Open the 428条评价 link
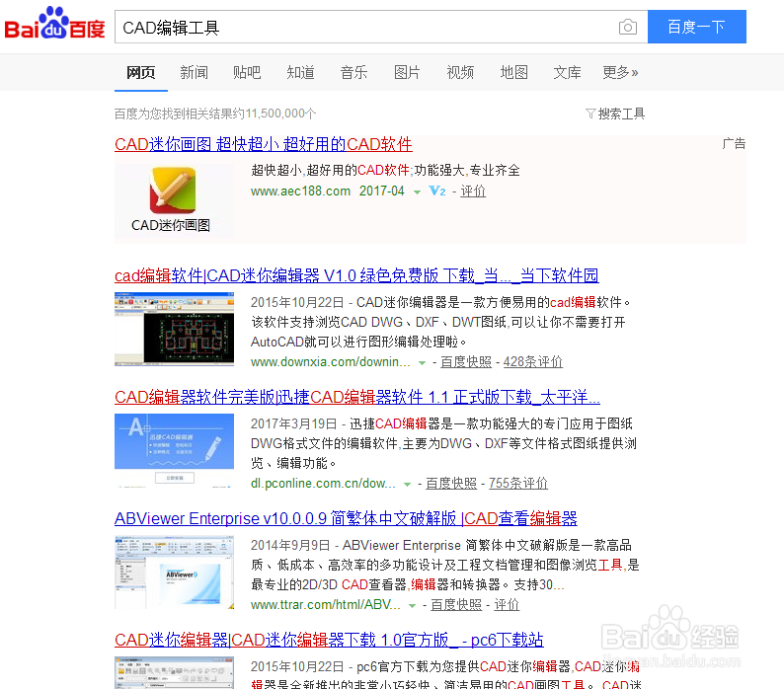 click(533, 362)
